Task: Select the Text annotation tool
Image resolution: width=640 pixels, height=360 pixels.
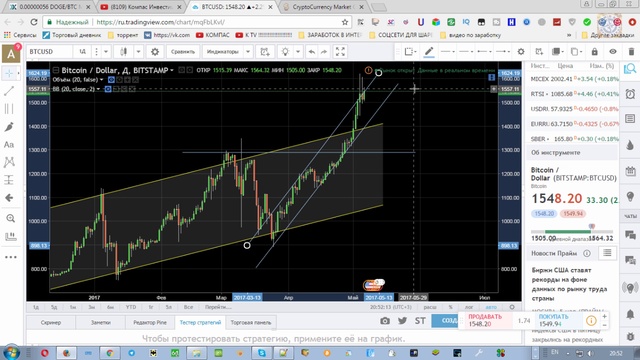Action: coord(9,144)
